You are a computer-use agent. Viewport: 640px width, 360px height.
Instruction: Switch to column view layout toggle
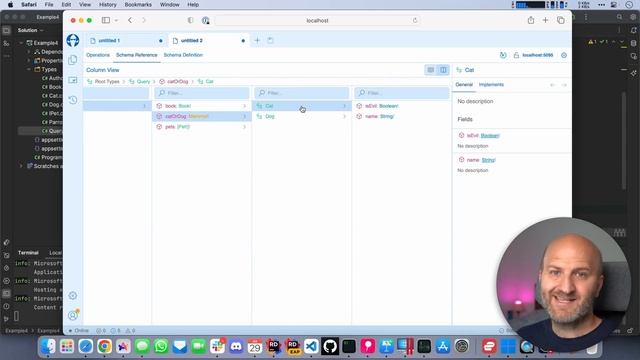(443, 70)
